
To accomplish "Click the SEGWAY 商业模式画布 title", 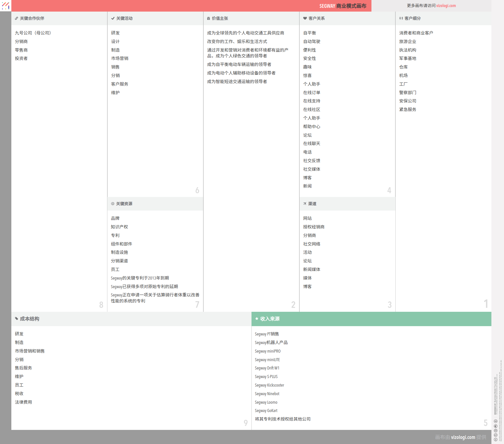I will pos(343,6).
